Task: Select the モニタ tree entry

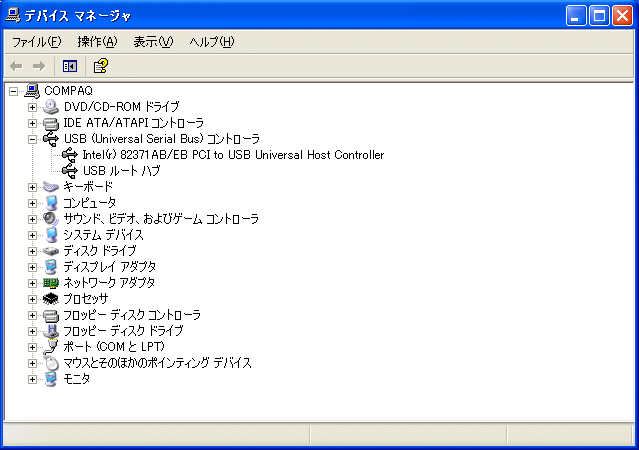Action: 76,379
